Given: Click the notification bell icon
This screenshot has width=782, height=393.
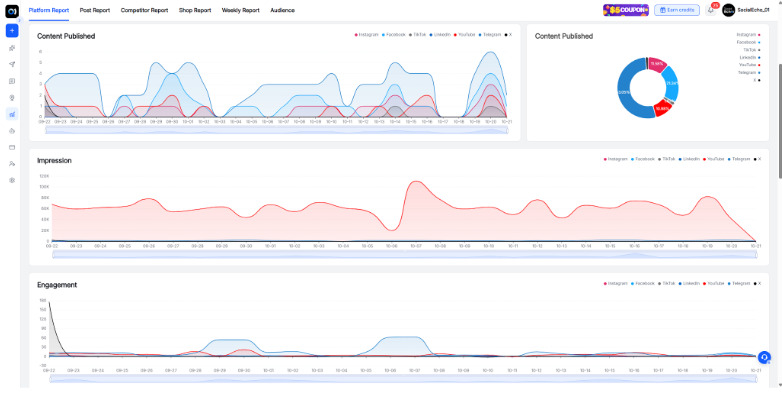Looking at the screenshot, I should coord(711,10).
